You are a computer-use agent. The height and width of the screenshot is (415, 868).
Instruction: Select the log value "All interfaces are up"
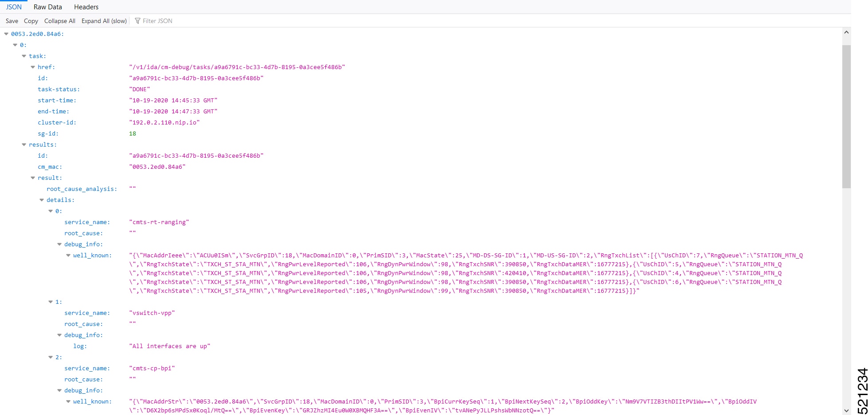[170, 346]
